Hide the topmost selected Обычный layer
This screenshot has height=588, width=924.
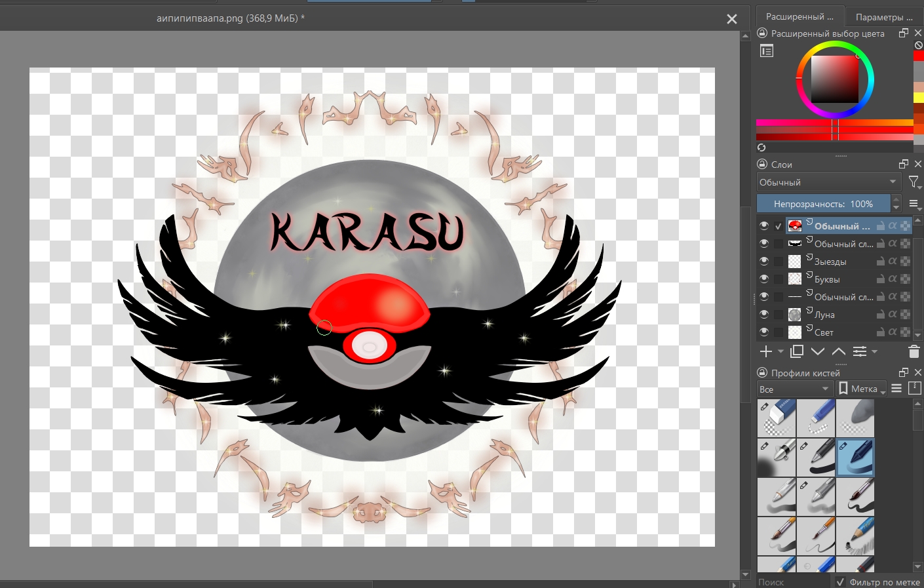tap(764, 225)
